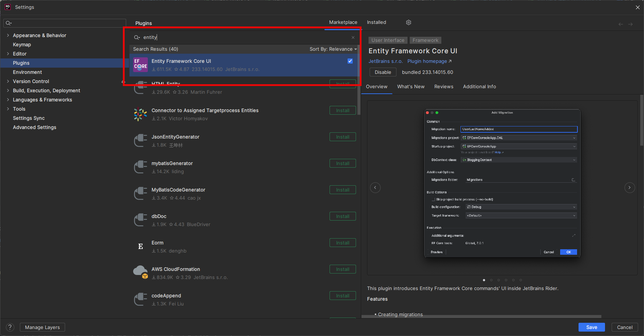The image size is (644, 336).
Task: Click into the settings search field
Action: tap(65, 23)
